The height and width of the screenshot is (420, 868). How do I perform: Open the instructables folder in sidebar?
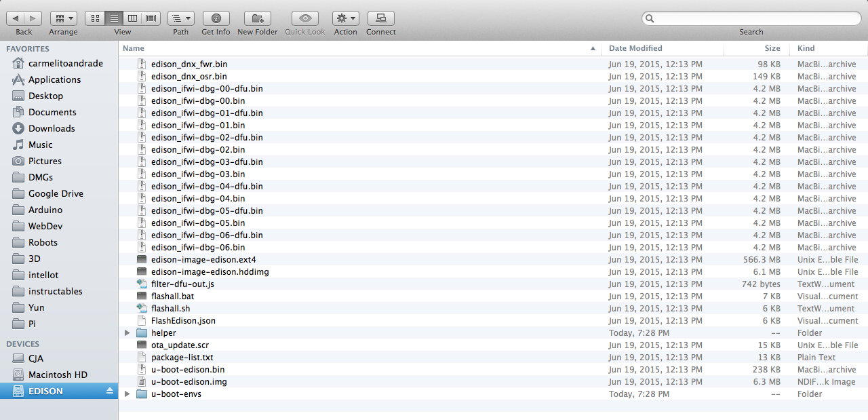pyautogui.click(x=55, y=291)
